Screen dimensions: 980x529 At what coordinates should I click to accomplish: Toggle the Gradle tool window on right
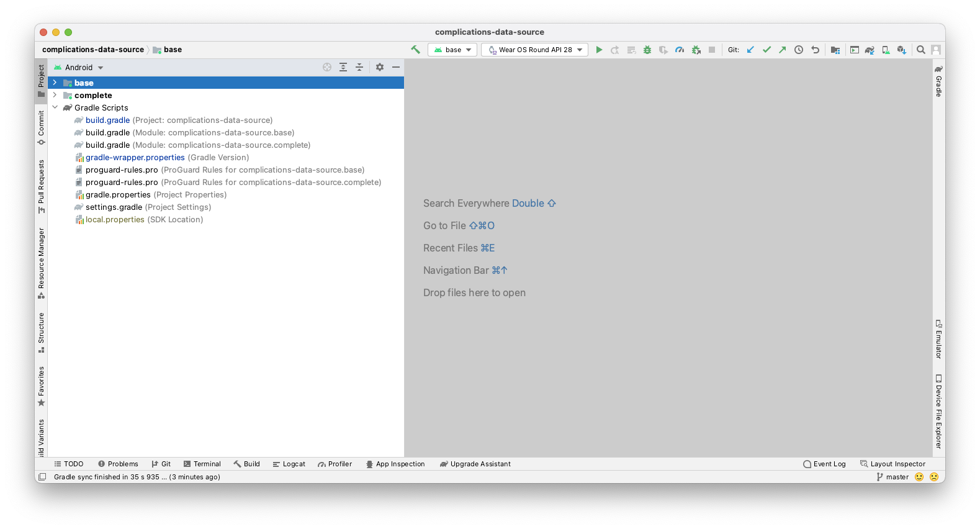pos(938,81)
